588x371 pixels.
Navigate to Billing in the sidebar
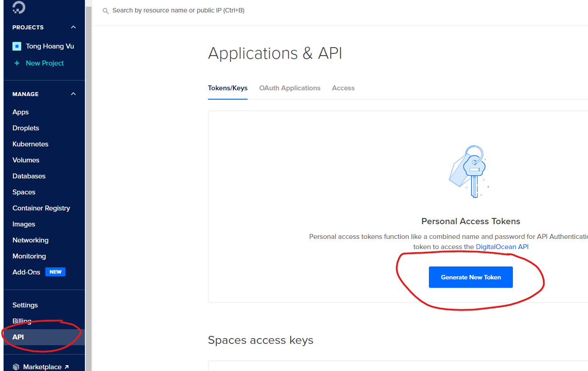point(22,321)
